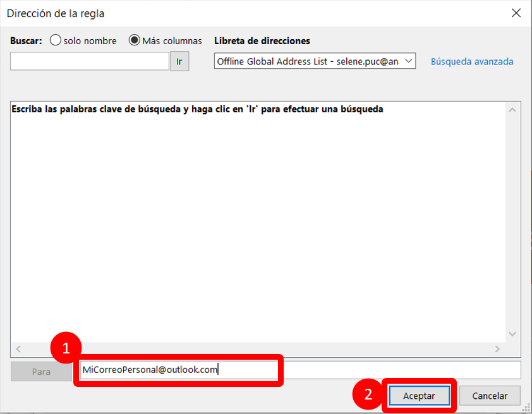Close the "Dirección de la regla" dialog
Viewport: 532px width, 414px height.
pyautogui.click(x=517, y=13)
